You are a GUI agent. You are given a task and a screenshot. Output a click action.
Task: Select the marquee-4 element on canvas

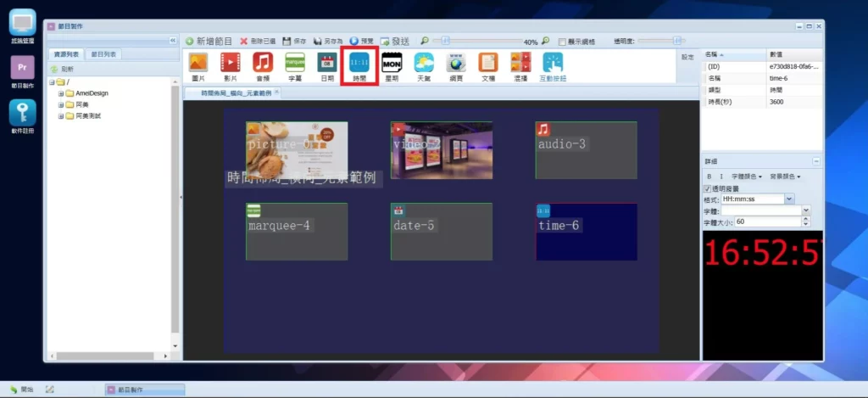click(297, 232)
